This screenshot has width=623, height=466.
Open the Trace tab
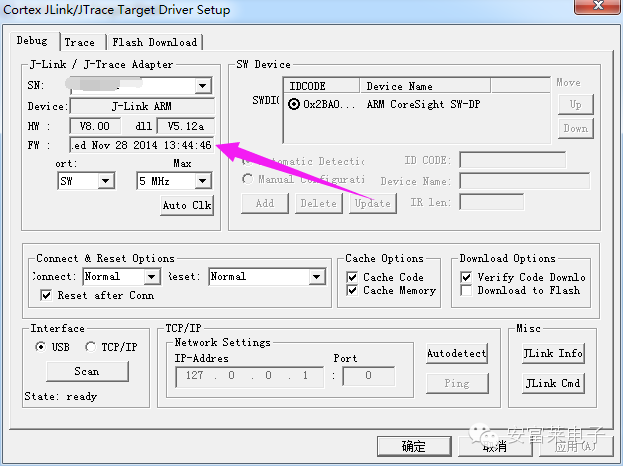click(80, 42)
